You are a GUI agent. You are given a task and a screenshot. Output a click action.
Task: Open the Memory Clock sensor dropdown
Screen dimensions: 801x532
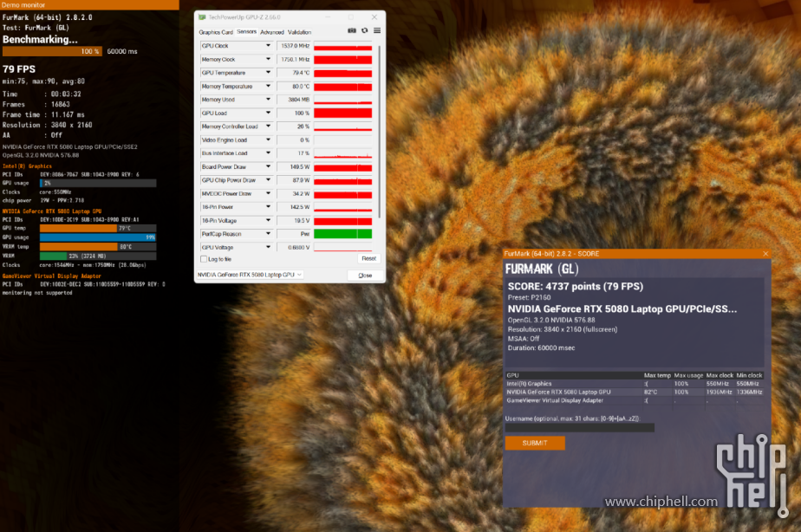tap(268, 59)
